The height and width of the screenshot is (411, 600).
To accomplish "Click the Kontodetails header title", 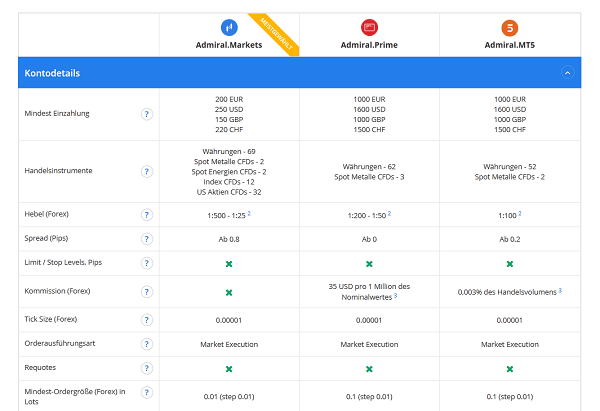I will tap(52, 73).
